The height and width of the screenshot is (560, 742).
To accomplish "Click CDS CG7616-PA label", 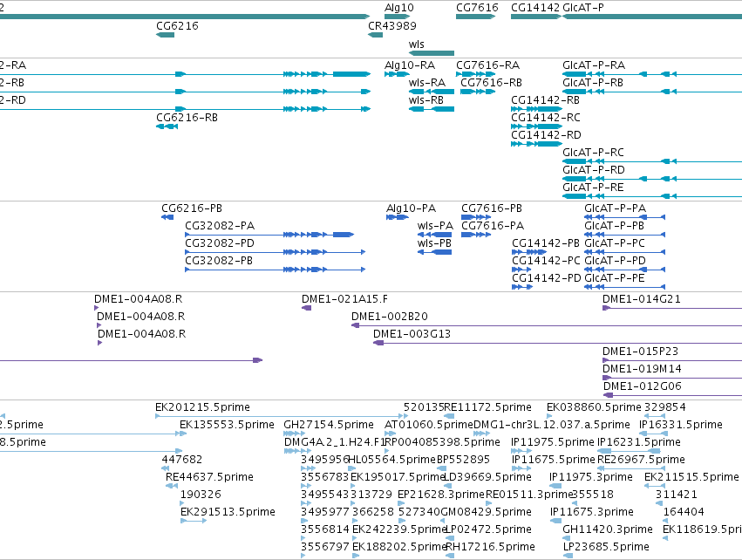I will tap(493, 226).
